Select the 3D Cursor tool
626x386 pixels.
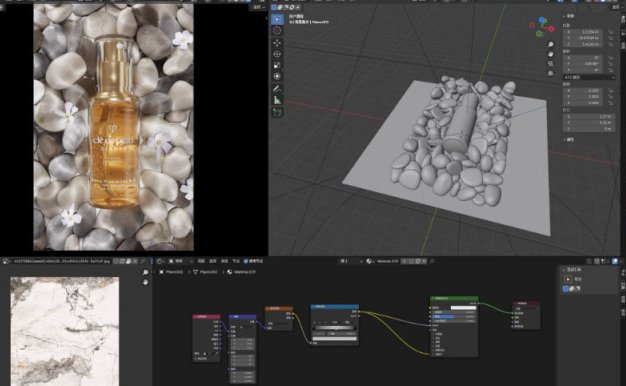(277, 31)
